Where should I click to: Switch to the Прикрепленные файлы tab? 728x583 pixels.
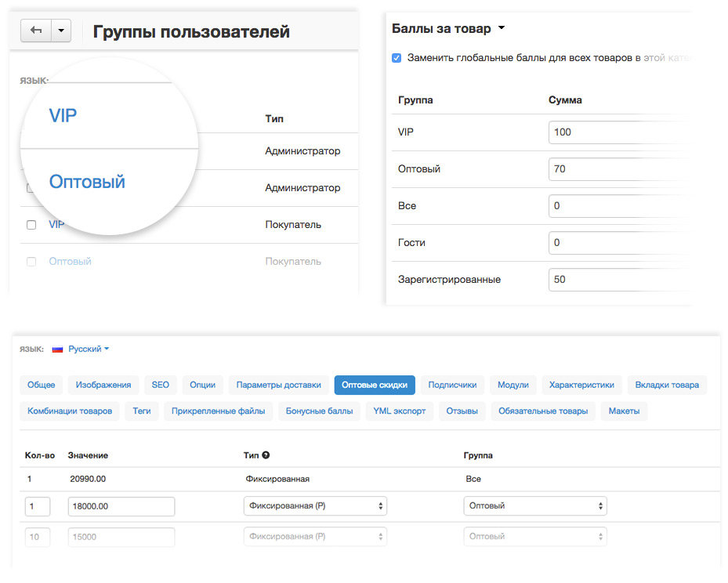(218, 411)
